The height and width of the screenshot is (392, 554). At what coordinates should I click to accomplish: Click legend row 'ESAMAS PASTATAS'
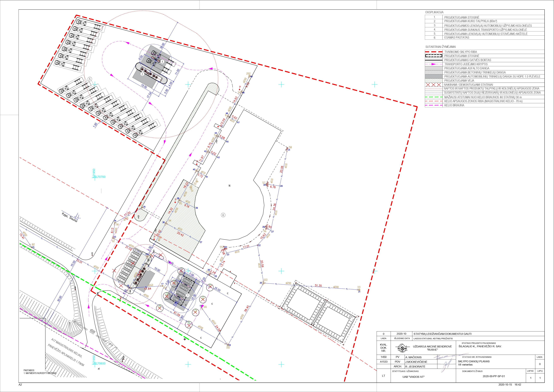pos(457,38)
